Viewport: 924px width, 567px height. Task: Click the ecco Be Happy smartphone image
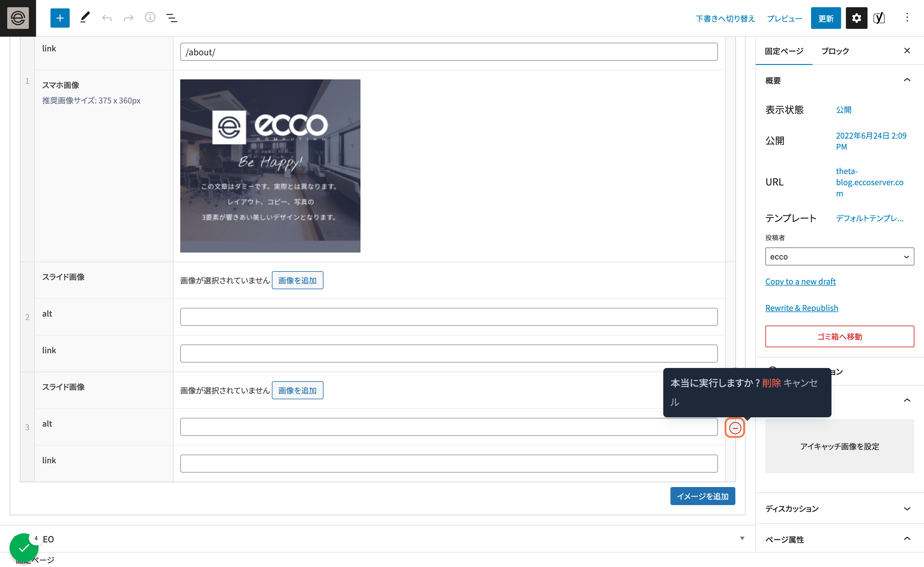270,165
